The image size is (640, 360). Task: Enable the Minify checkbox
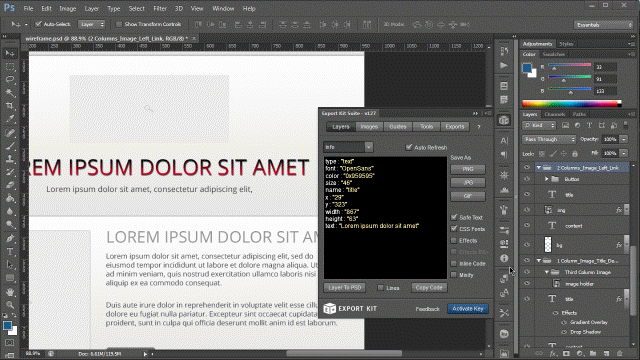[454, 275]
